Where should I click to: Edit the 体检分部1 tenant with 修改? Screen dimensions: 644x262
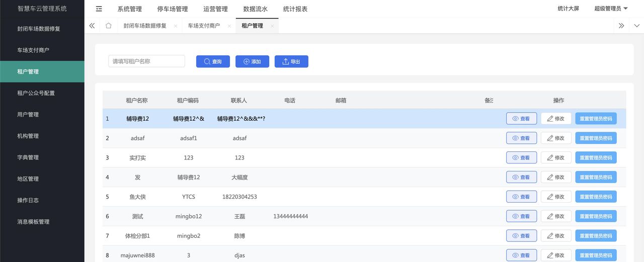click(556, 236)
